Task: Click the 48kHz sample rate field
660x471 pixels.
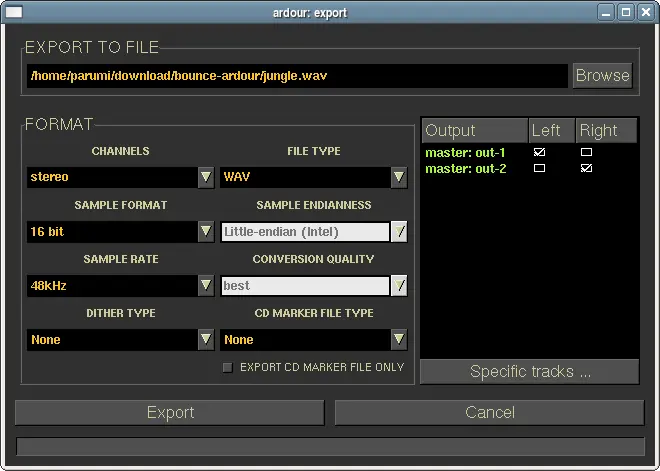Action: [112, 285]
